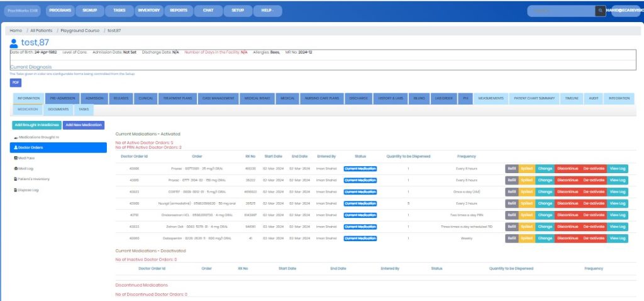The width and height of the screenshot is (644, 301).
Task: Click the Add New Medication button
Action: coord(83,125)
